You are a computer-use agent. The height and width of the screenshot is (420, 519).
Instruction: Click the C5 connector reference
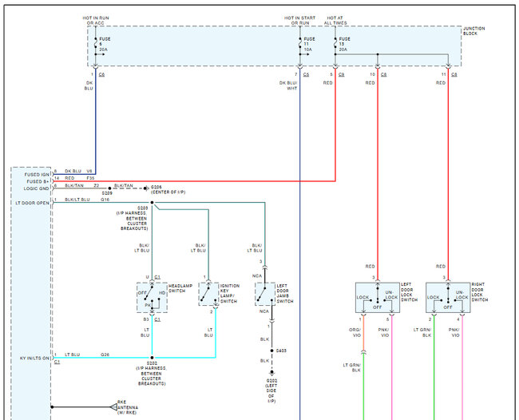(x=306, y=74)
